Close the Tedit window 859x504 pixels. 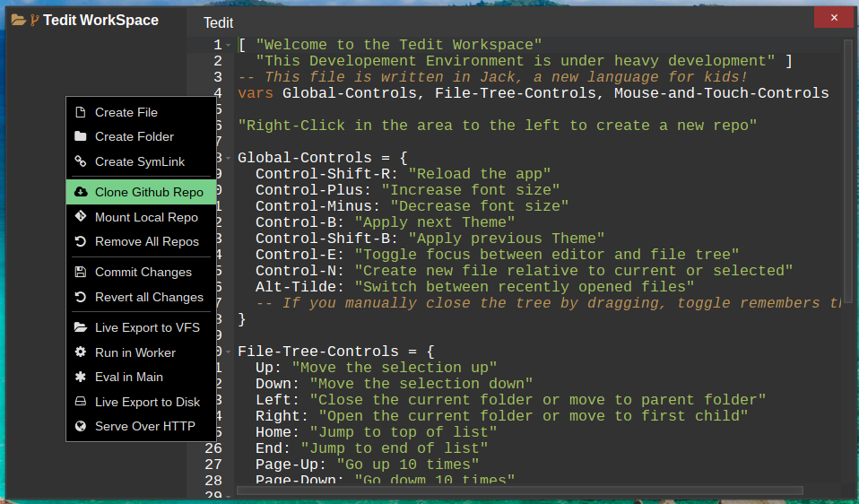tap(834, 18)
